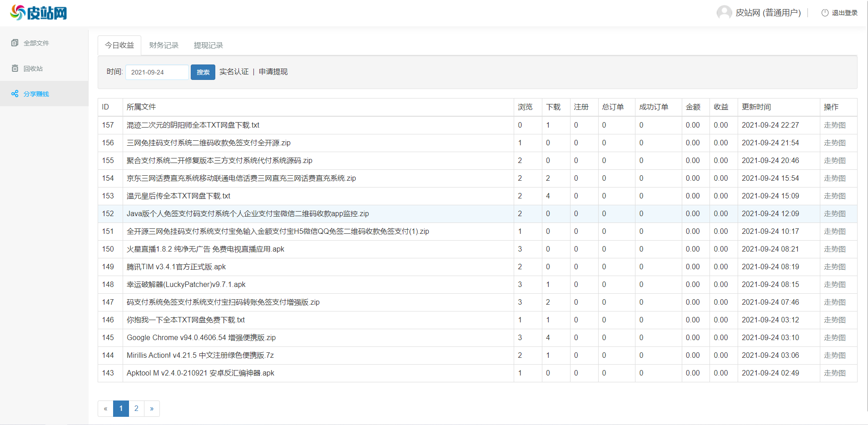
Task: Click the previous page « arrow
Action: [x=105, y=408]
